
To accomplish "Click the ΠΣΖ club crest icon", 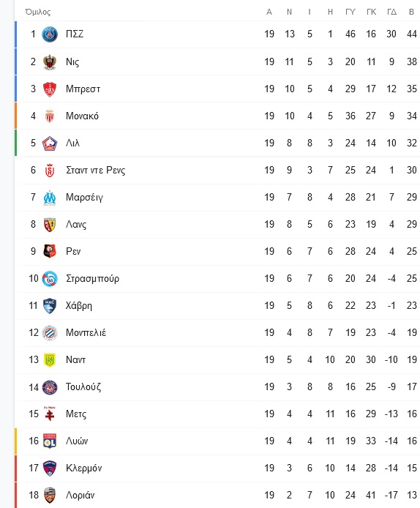I will pos(50,34).
